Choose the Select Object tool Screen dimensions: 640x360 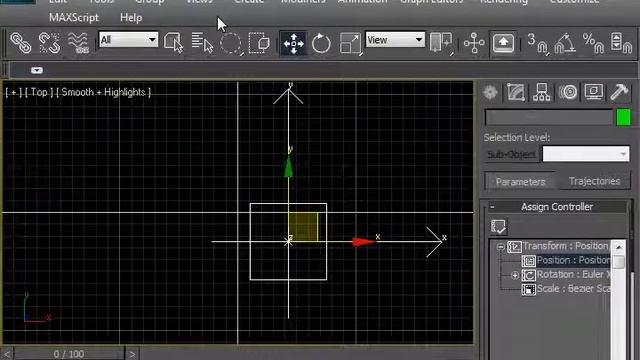(x=173, y=43)
